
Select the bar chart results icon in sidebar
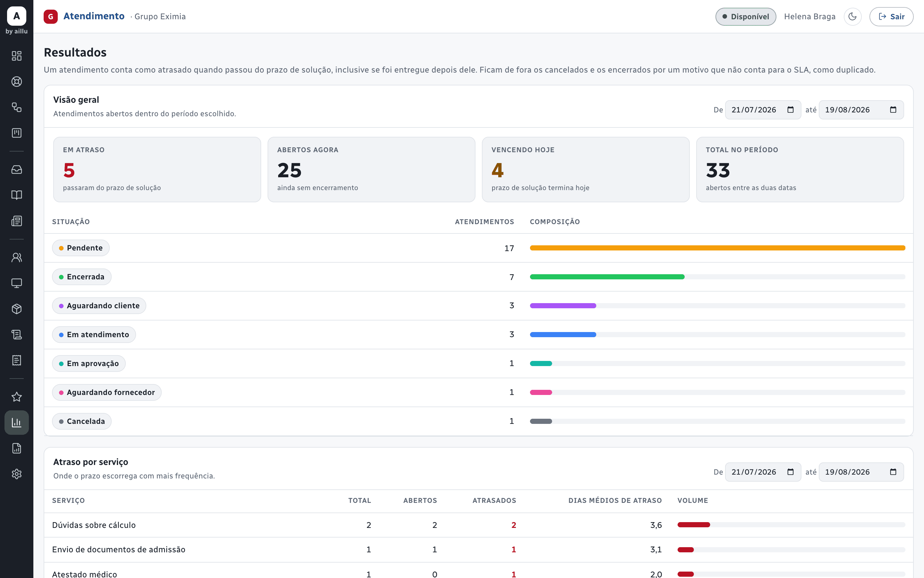click(16, 422)
